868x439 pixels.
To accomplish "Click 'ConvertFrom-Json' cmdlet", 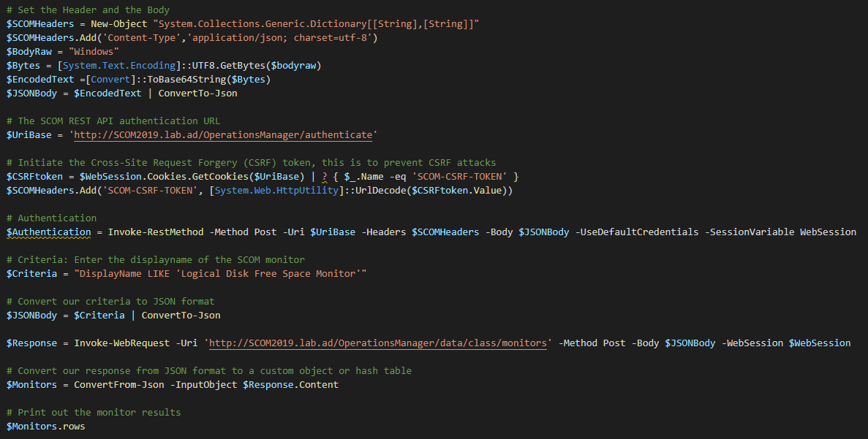I will [x=119, y=384].
